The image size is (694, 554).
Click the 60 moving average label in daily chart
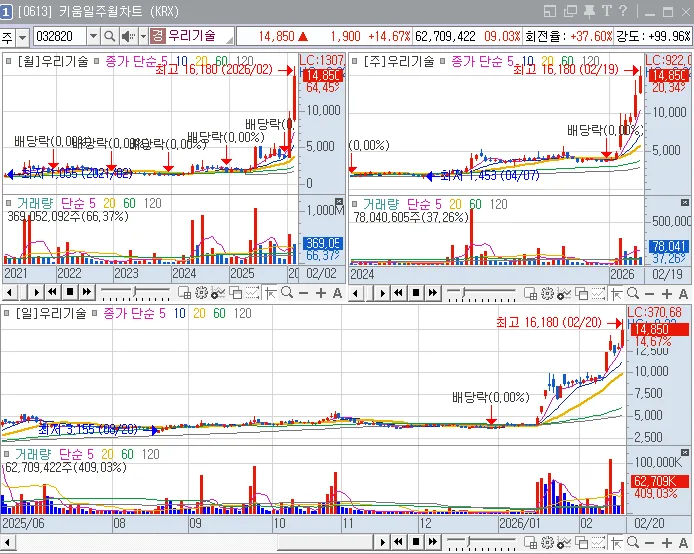[x=219, y=313]
